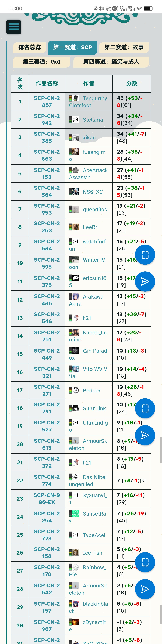The image size is (162, 644).
Task: Open the SCP-CN-2887 article link
Action: click(47, 102)
